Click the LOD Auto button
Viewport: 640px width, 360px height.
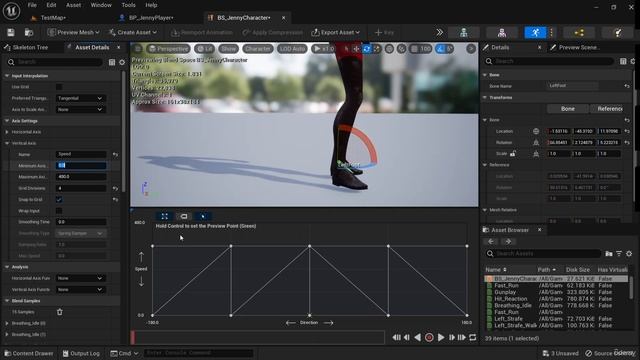[292, 49]
